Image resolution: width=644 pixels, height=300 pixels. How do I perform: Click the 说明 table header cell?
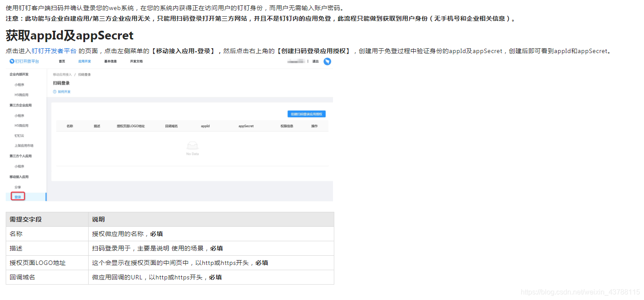tap(211, 219)
